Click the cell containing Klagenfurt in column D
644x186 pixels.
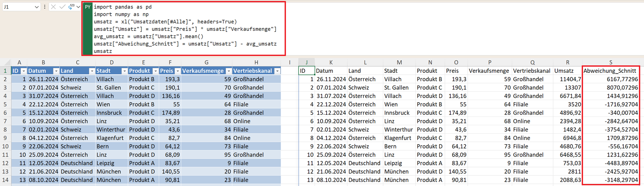tap(111, 138)
